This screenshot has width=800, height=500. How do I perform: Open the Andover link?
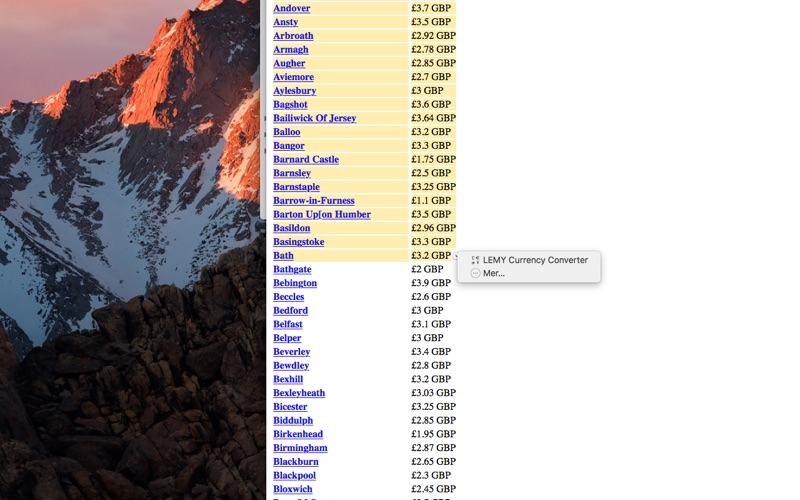[291, 8]
